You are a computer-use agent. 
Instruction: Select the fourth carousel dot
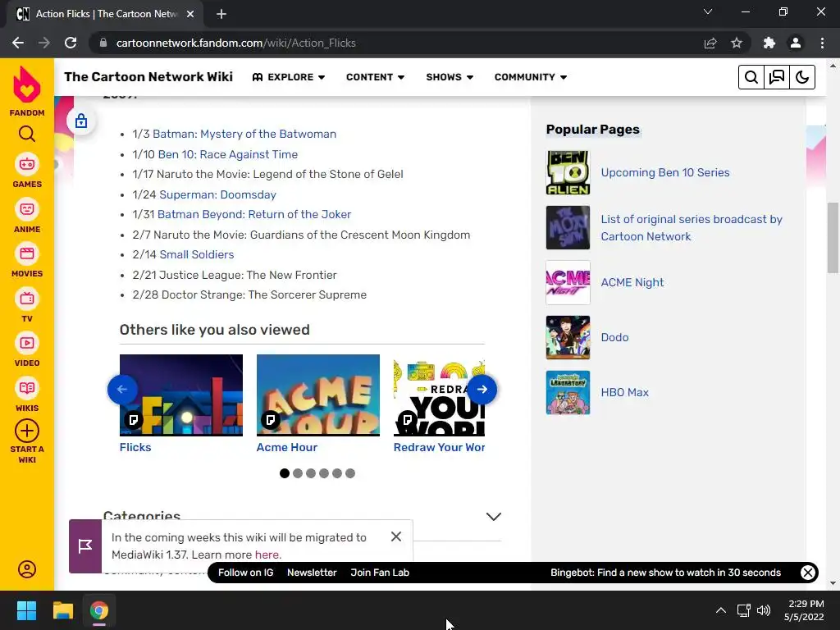tap(323, 473)
